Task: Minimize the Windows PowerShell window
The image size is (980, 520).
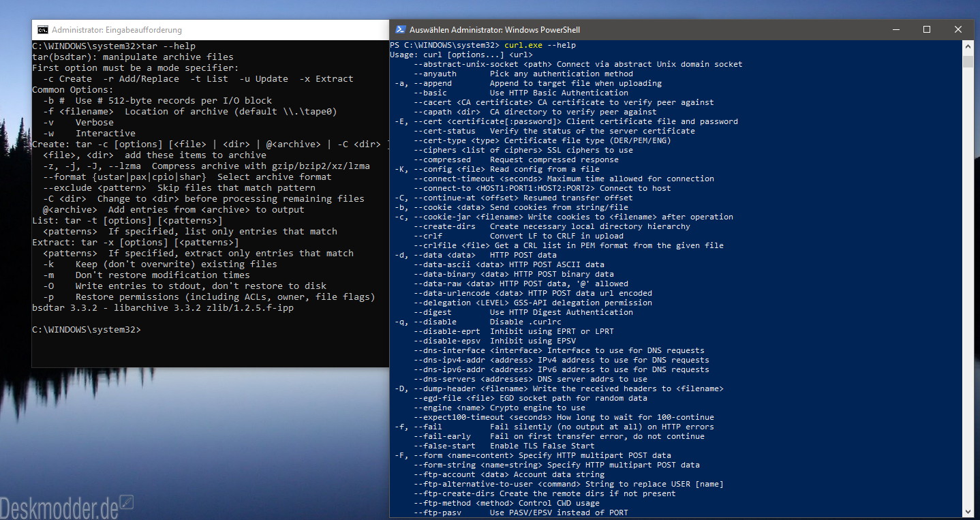Action: (x=895, y=30)
